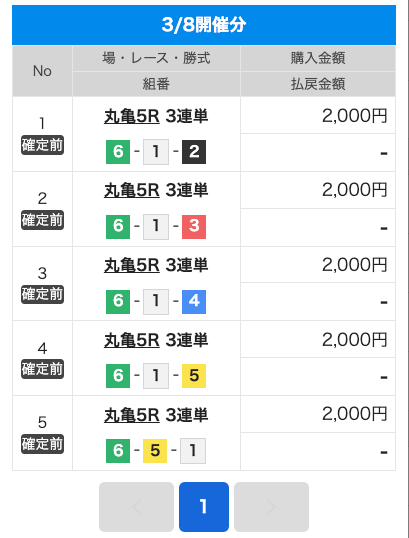The height and width of the screenshot is (538, 409).
Task: Click the 購入金額 column header
Action: (x=318, y=58)
